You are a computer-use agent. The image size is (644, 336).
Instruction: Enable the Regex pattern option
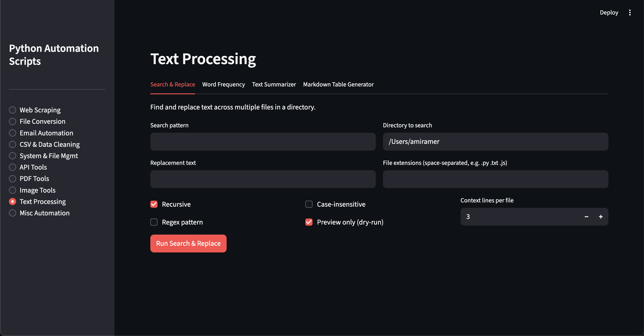(154, 222)
